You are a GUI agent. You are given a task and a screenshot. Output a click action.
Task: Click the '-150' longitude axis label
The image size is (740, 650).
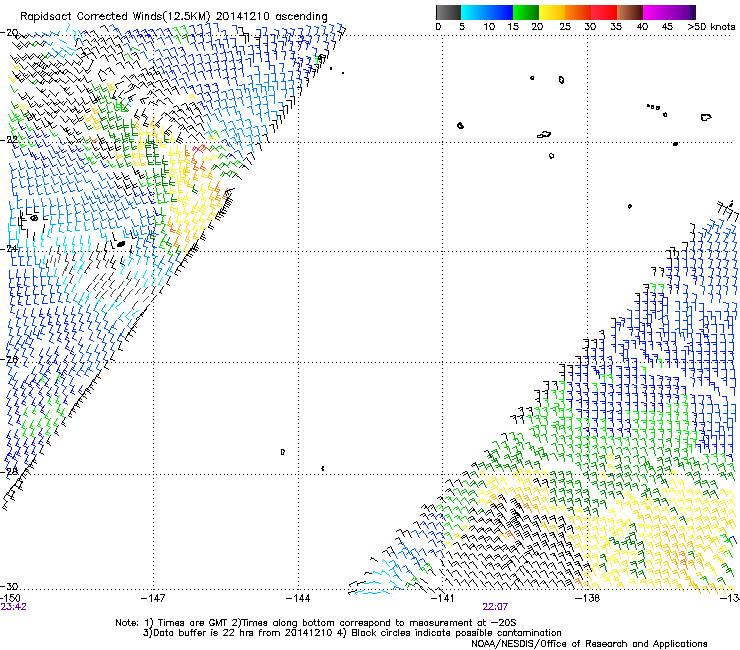tap(10, 598)
